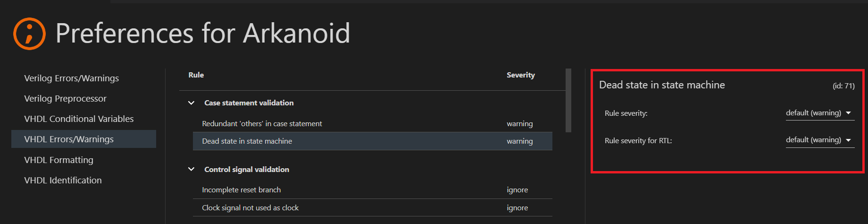868x224 pixels.
Task: Click the Rule column header
Action: coord(196,75)
